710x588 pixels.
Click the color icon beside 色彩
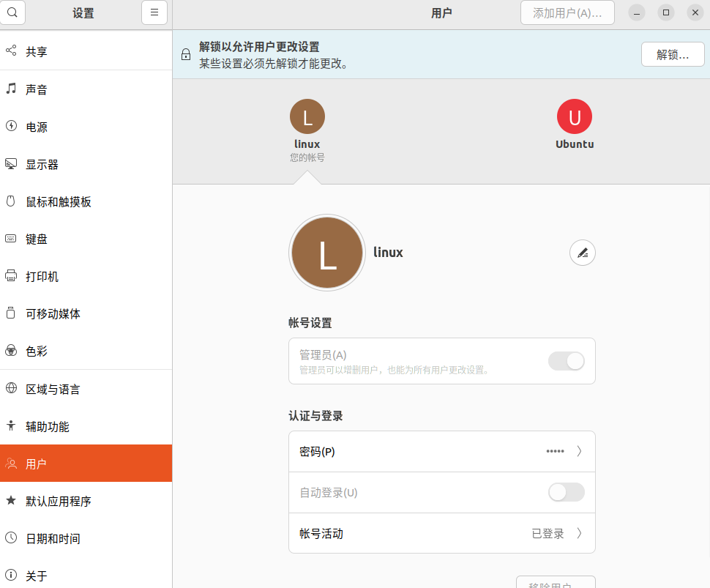11,350
